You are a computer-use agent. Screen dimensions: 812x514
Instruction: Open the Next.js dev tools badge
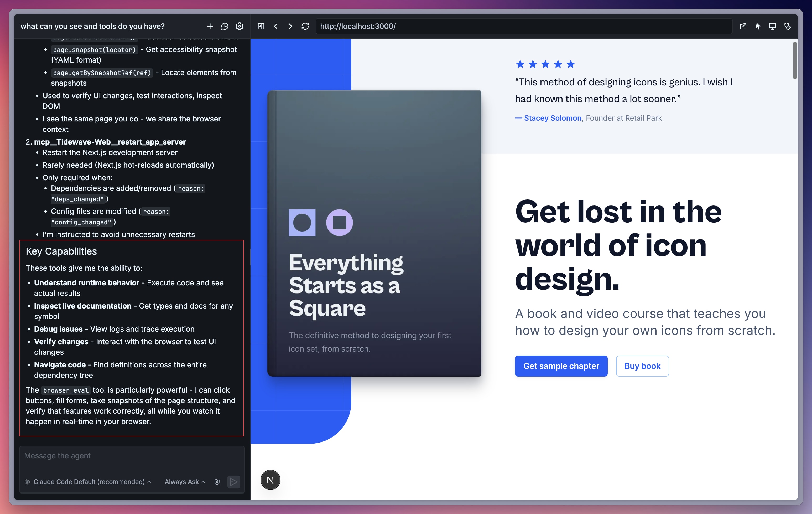(x=270, y=480)
